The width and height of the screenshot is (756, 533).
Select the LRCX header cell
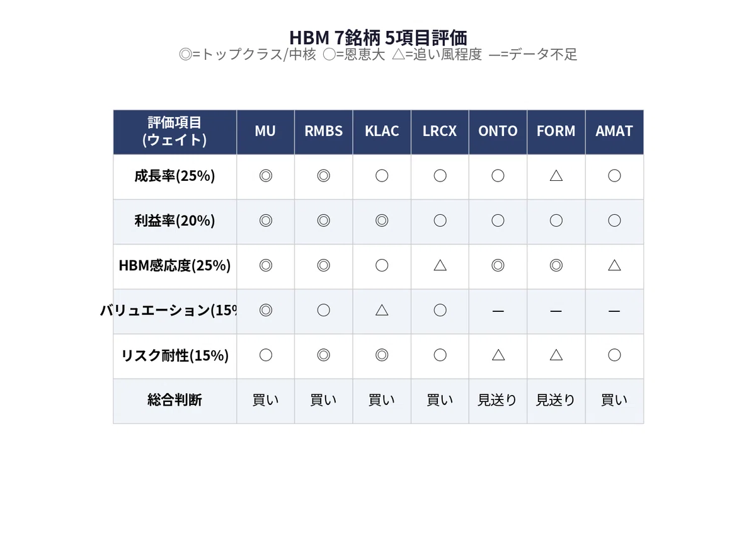(x=440, y=132)
